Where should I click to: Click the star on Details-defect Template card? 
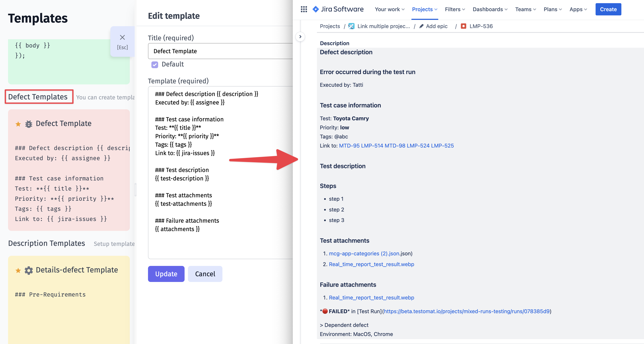point(18,270)
